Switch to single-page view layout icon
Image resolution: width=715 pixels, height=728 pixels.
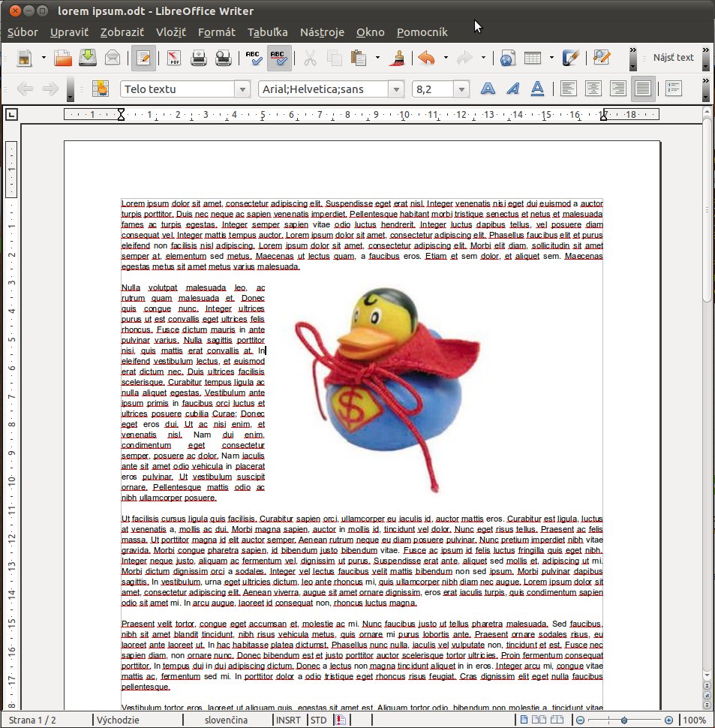pyautogui.click(x=524, y=720)
